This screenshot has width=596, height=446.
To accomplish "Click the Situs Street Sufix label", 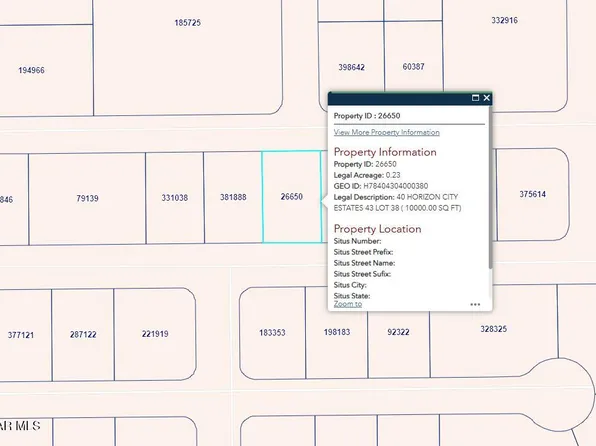I will [x=362, y=274].
